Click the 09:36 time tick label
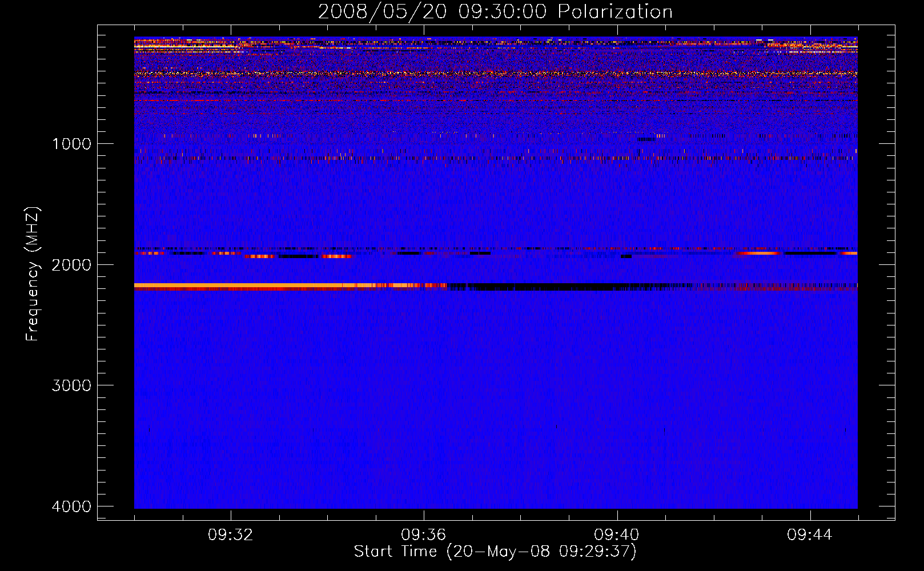This screenshot has width=924, height=571. coord(423,535)
